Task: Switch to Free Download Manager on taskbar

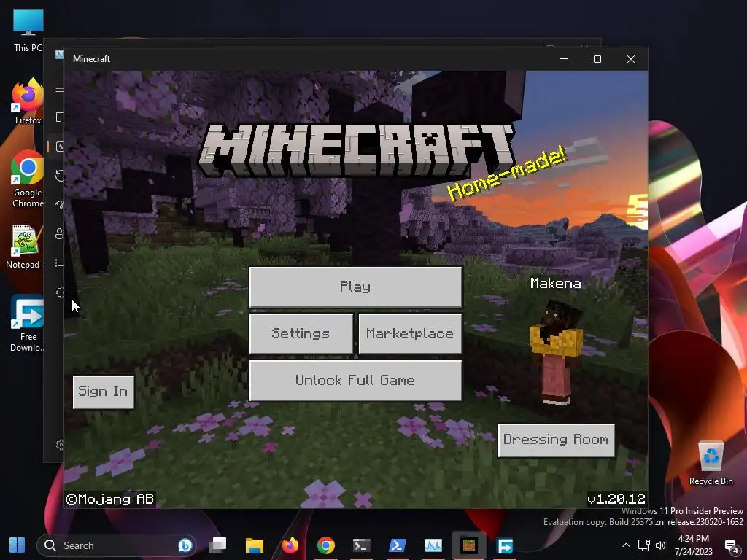Action: click(x=505, y=545)
